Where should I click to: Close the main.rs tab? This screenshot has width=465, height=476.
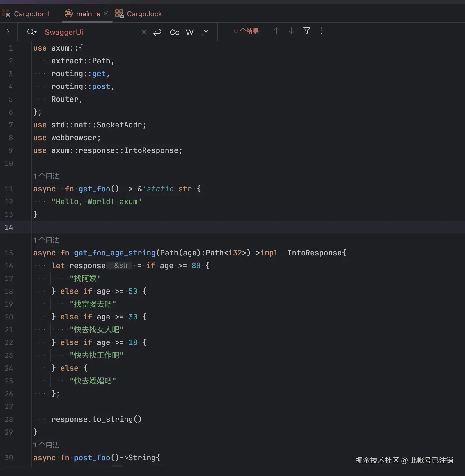coord(106,14)
